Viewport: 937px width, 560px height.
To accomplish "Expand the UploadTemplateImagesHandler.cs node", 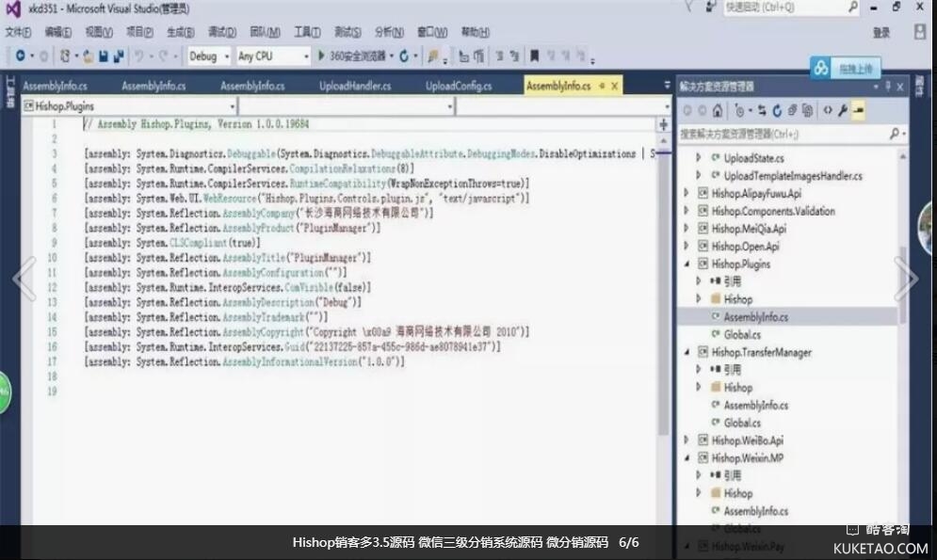I will tap(698, 175).
